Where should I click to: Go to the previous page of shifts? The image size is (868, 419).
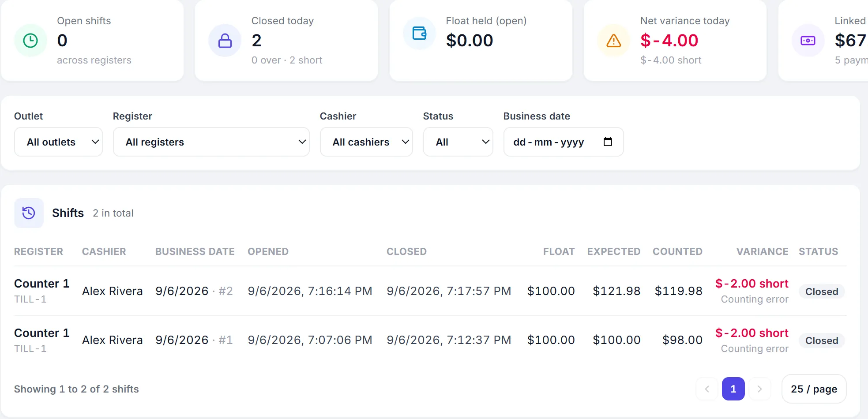coord(707,389)
